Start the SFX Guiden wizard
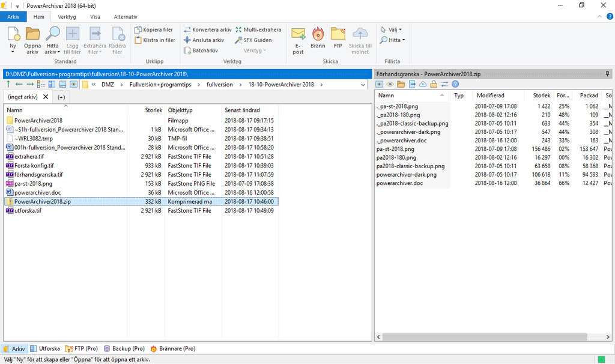Image resolution: width=615 pixels, height=364 pixels. coord(253,40)
